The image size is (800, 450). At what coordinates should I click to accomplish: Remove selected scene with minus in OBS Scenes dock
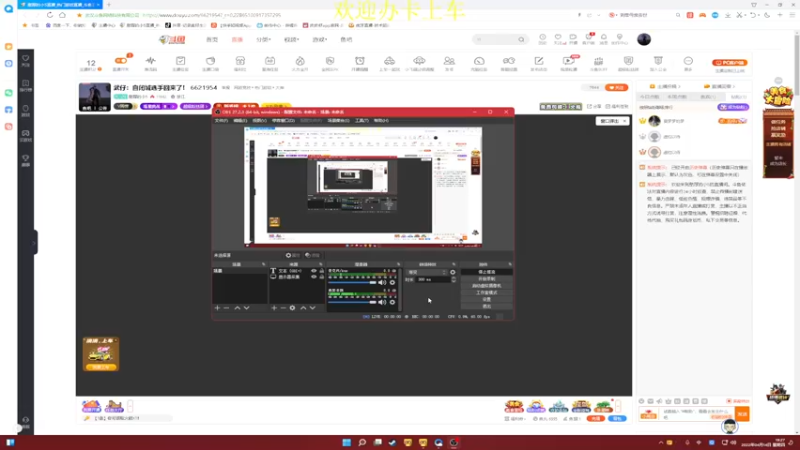(227, 308)
